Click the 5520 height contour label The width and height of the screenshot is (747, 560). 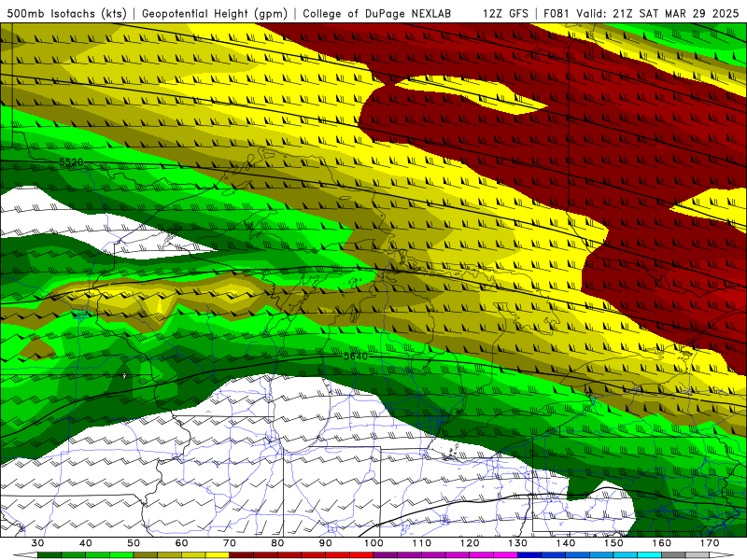[71, 162]
